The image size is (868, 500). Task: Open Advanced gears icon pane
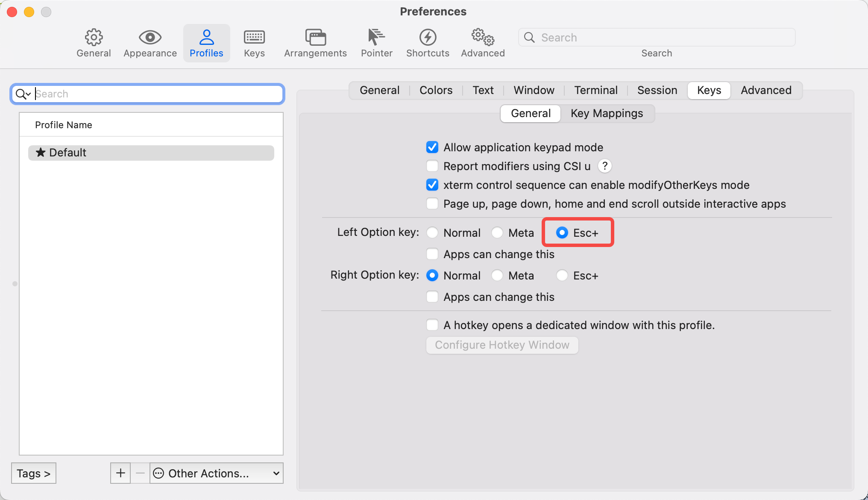[x=483, y=43]
